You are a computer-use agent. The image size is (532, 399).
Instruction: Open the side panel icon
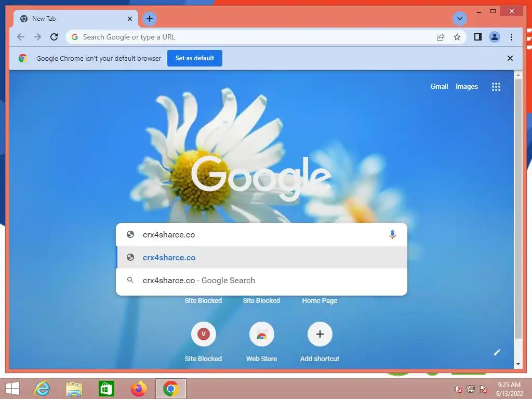[478, 37]
